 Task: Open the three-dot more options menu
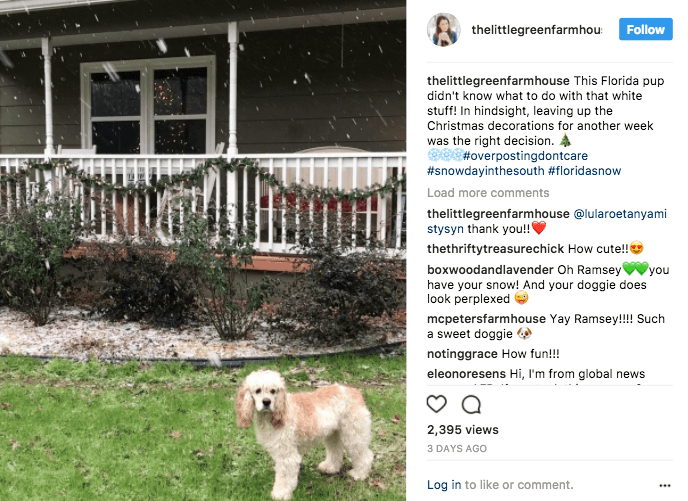[665, 485]
